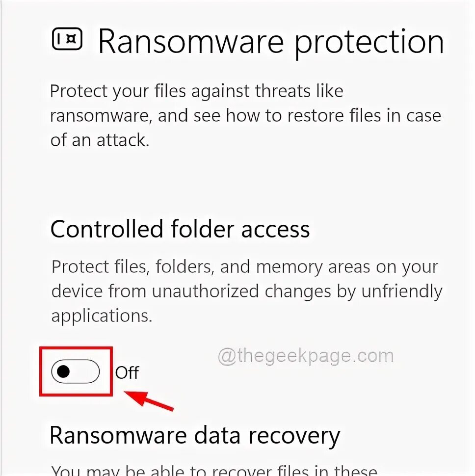Click the Ransomware data recovery heading

194,436
